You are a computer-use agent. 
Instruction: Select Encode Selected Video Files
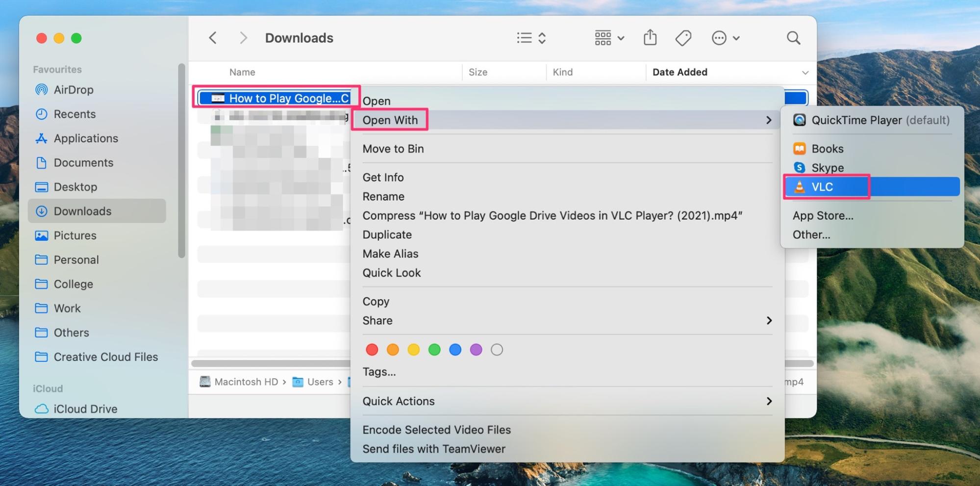(567, 430)
